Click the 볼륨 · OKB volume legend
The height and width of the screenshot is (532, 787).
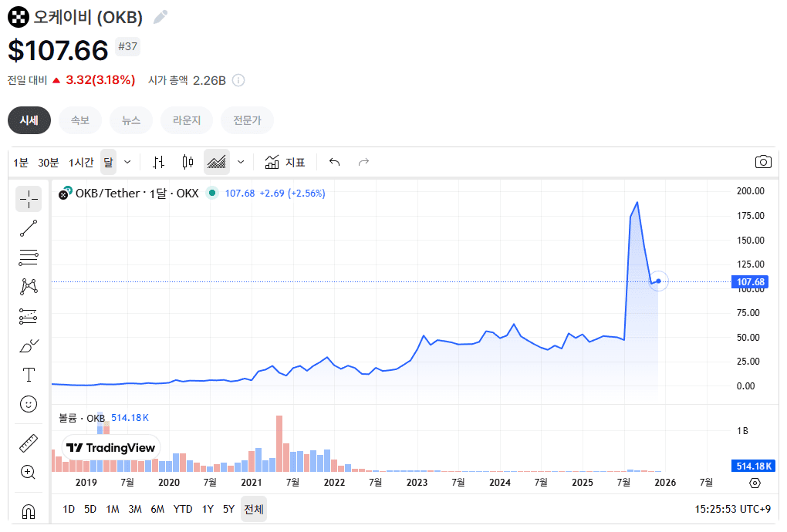pos(82,418)
